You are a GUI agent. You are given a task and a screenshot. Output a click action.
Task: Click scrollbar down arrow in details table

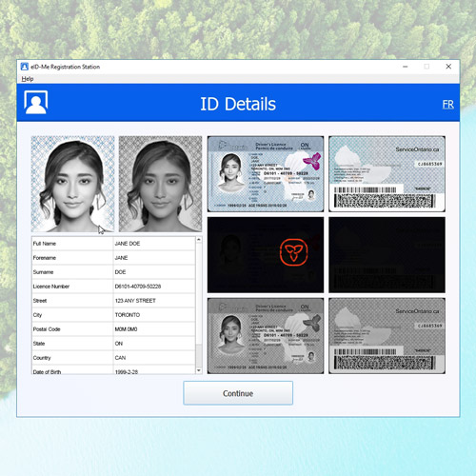point(199,370)
